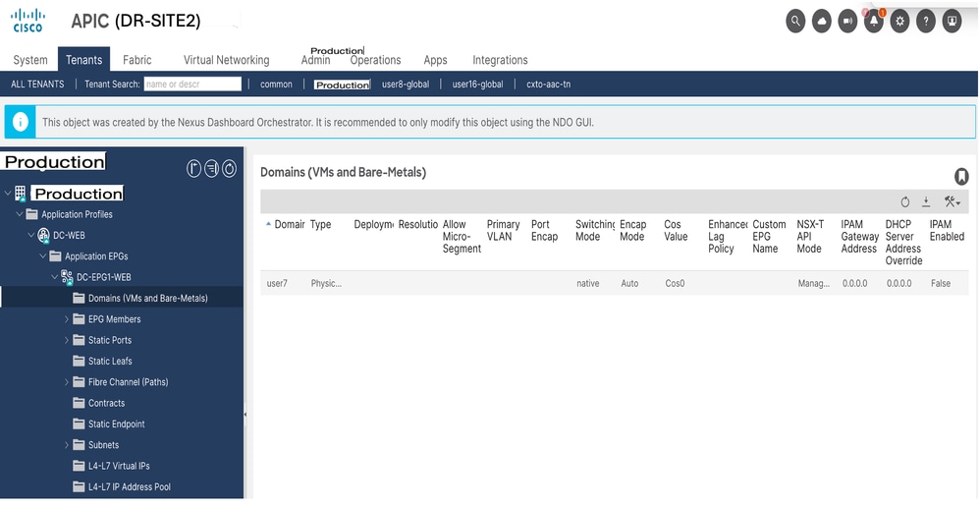The image size is (980, 508).
Task: Click the bookmark icon beside Domains title
Action: 960,176
